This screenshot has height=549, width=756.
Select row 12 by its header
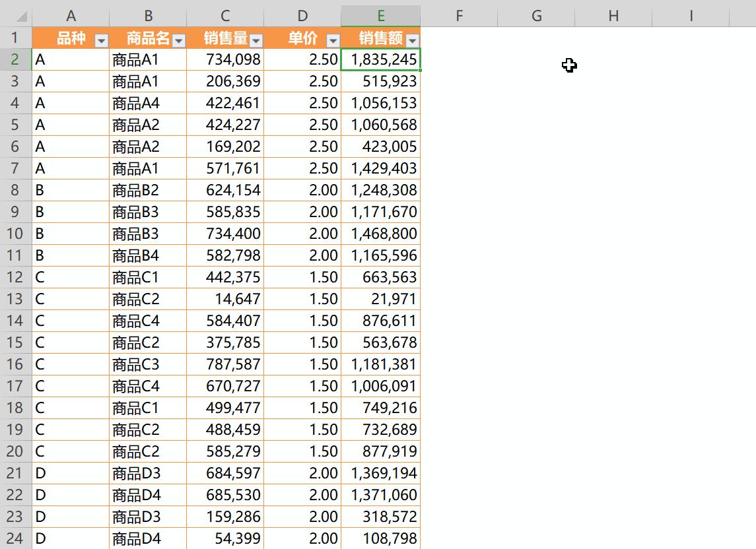(15, 277)
